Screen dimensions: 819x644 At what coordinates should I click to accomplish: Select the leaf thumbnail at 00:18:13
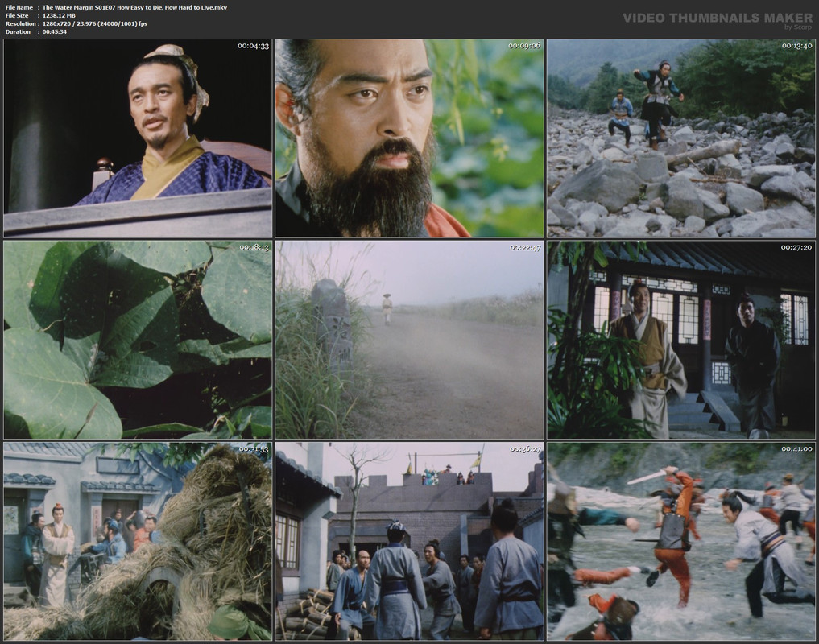[x=138, y=340]
